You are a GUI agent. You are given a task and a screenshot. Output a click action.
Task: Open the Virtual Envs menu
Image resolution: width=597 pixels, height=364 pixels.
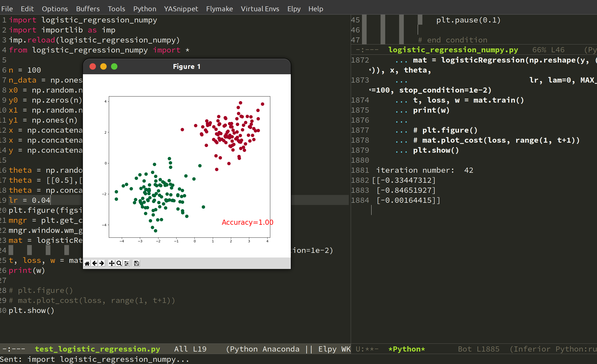pyautogui.click(x=260, y=9)
